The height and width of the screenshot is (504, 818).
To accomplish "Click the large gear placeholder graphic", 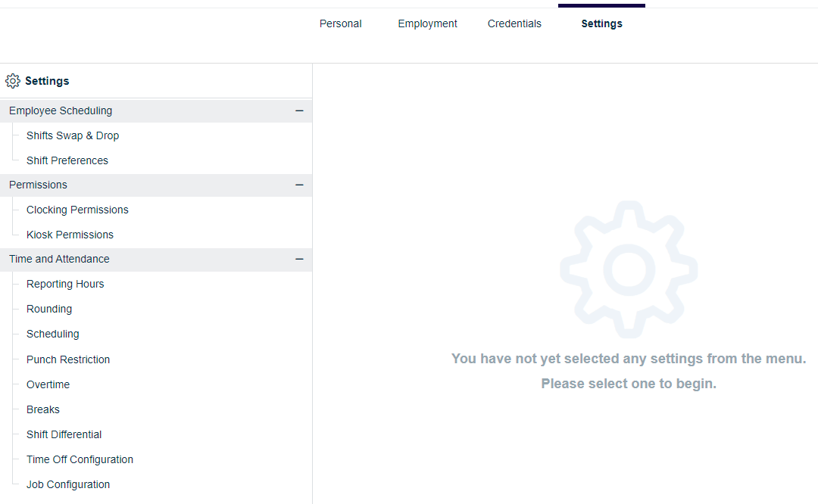I will pyautogui.click(x=628, y=269).
